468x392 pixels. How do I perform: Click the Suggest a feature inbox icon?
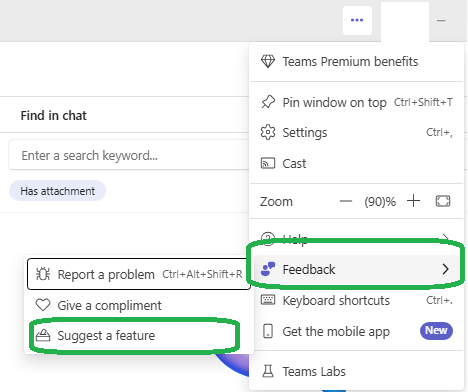pyautogui.click(x=43, y=335)
